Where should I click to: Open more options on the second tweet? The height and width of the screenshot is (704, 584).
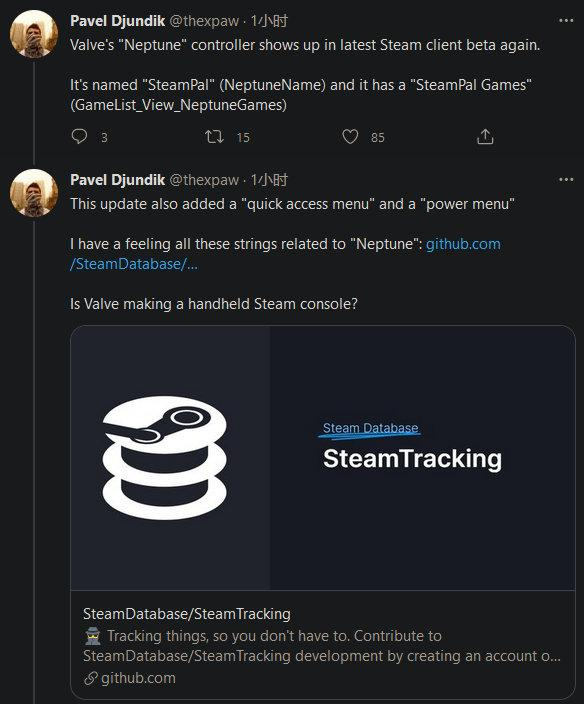(x=566, y=180)
